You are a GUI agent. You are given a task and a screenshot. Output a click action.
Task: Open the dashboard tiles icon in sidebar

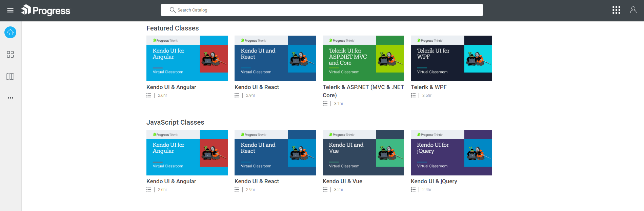point(10,55)
